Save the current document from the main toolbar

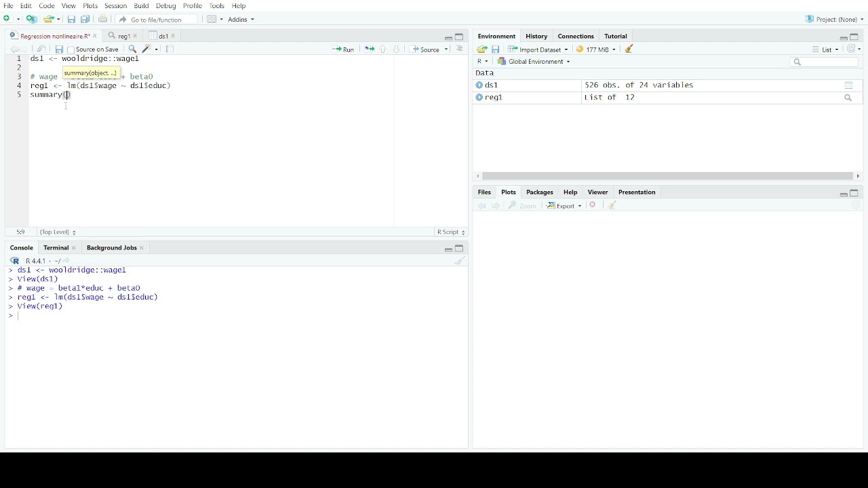coord(71,19)
